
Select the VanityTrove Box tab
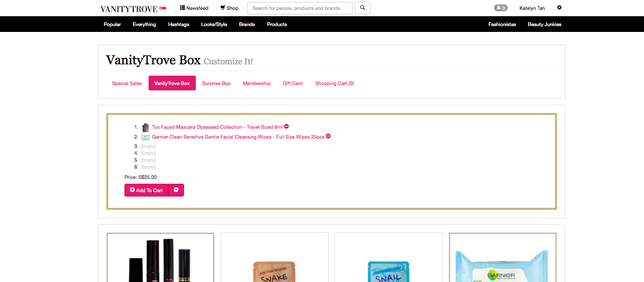click(172, 83)
